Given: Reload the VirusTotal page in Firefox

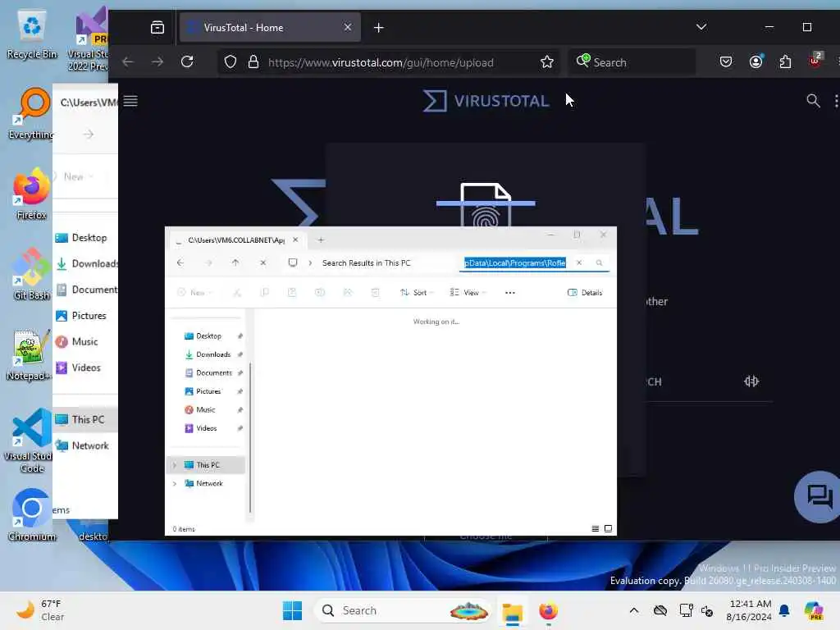Looking at the screenshot, I should [187, 62].
